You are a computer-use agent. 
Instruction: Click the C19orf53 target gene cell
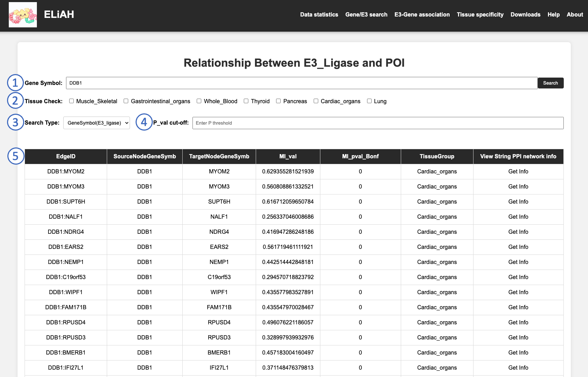pyautogui.click(x=219, y=277)
